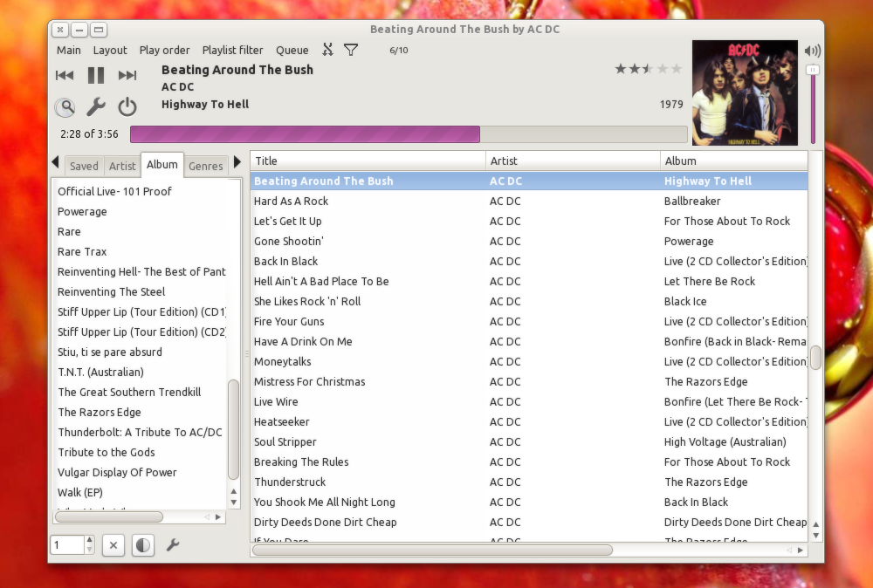Image resolution: width=873 pixels, height=588 pixels.
Task: Sort by the Artist column header
Action: (573, 161)
